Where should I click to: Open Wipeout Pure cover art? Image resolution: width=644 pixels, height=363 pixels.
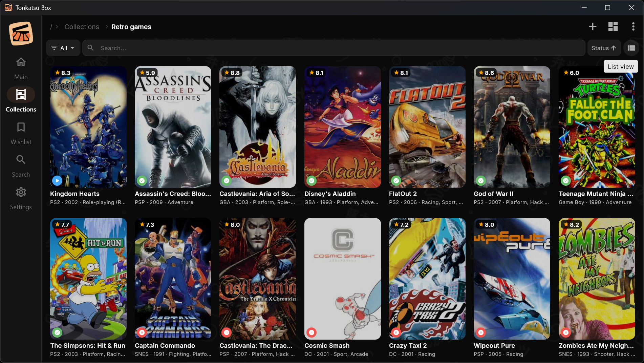click(x=512, y=279)
